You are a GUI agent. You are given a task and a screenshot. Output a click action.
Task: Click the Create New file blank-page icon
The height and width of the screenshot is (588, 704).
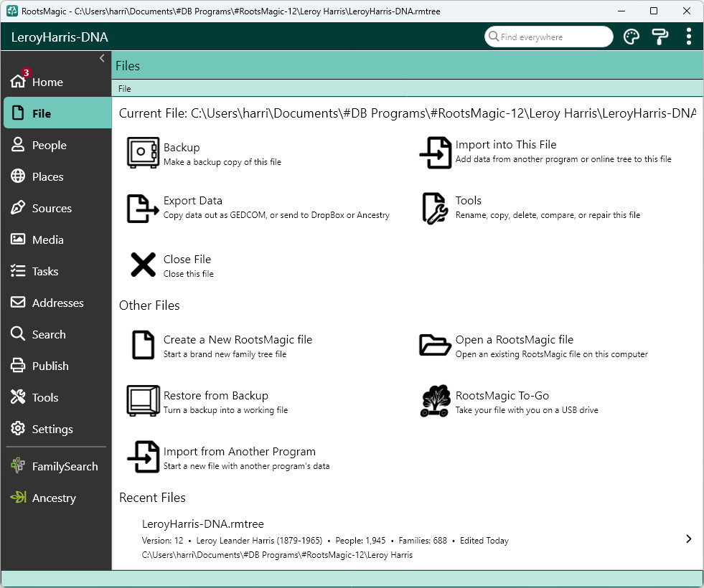pos(144,345)
